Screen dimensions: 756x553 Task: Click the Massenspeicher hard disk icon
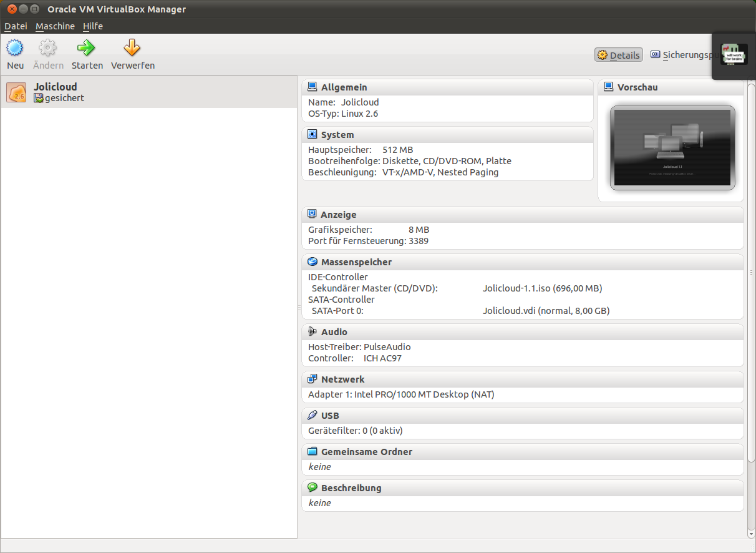311,262
